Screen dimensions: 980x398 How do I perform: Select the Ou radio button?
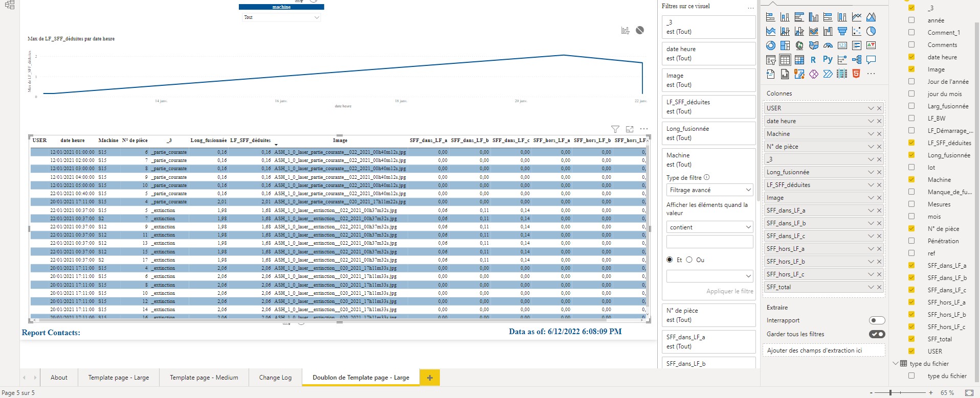689,260
